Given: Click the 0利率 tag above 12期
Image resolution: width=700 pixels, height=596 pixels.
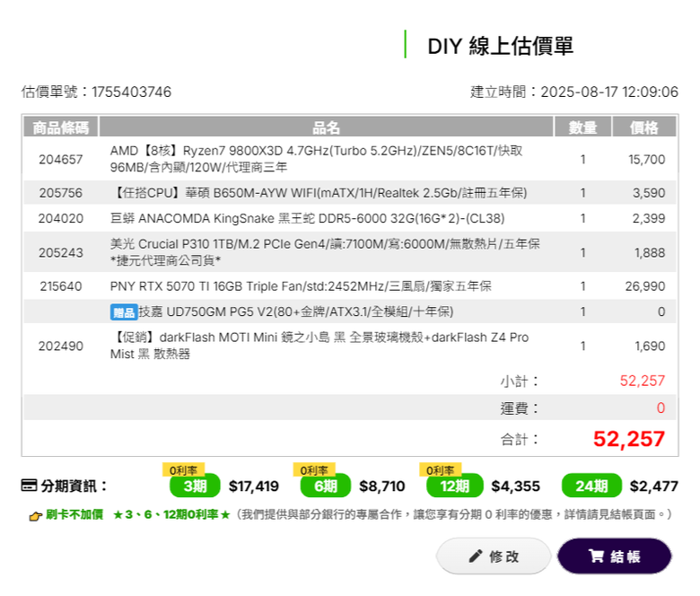Looking at the screenshot, I should click(x=440, y=470).
